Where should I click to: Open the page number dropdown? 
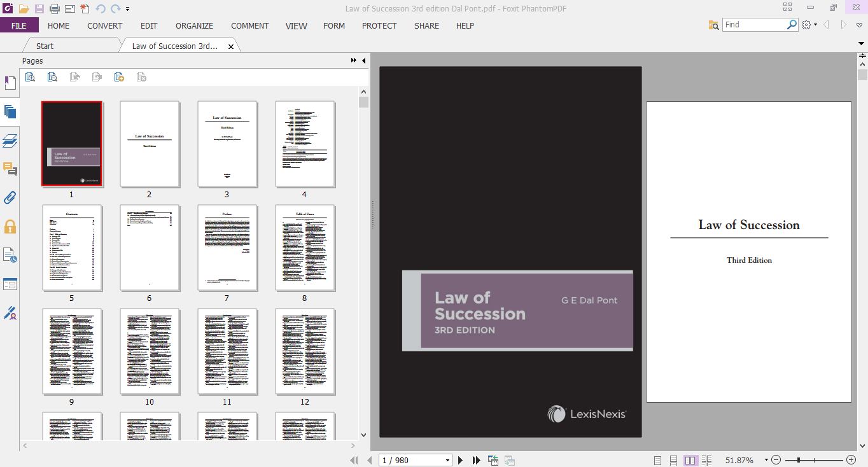click(x=448, y=460)
